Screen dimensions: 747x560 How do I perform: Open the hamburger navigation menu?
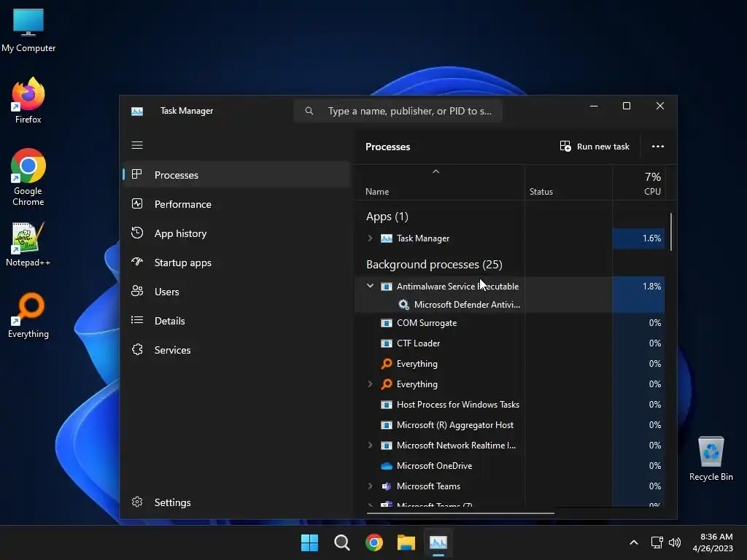(137, 145)
